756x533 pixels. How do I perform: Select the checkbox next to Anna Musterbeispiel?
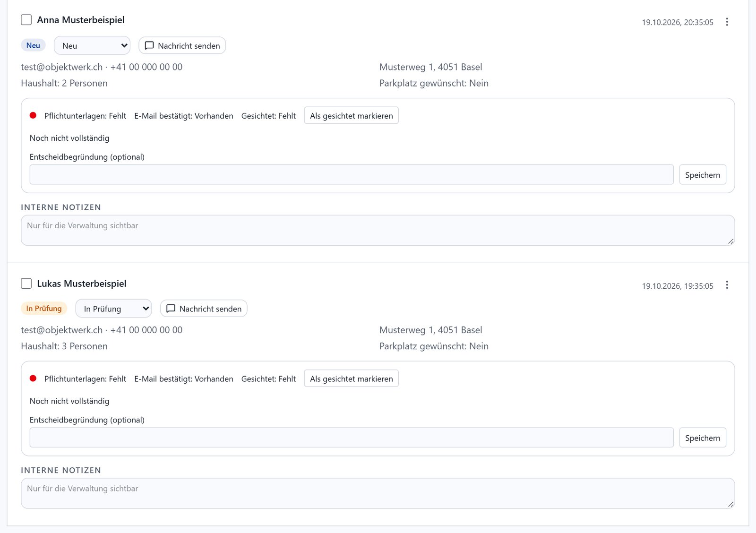(26, 20)
